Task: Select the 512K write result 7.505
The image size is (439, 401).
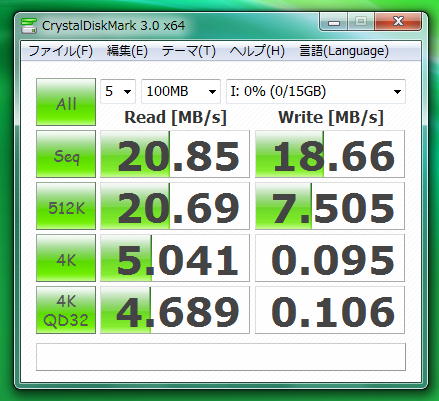Action: 330,206
